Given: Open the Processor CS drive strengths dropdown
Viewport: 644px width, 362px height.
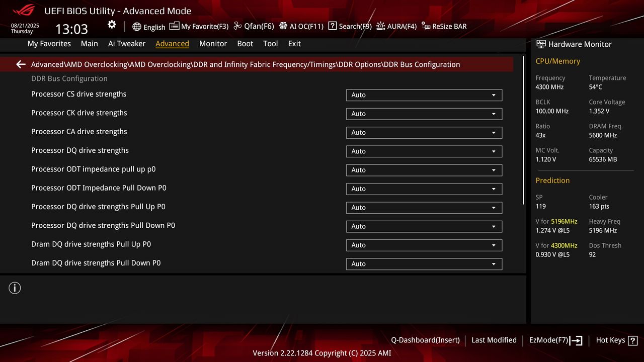Looking at the screenshot, I should pos(424,95).
